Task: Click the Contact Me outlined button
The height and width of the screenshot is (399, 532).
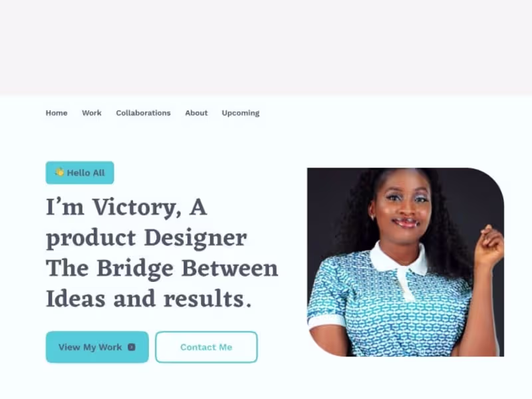Action: (x=206, y=347)
